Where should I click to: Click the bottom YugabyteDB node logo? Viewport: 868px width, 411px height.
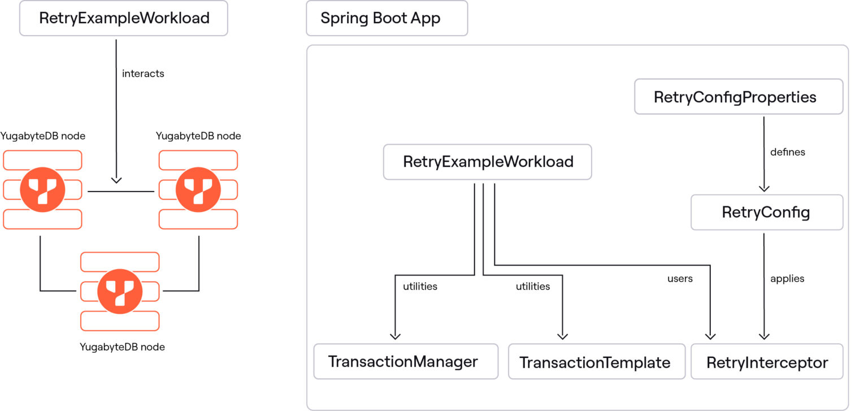[120, 291]
